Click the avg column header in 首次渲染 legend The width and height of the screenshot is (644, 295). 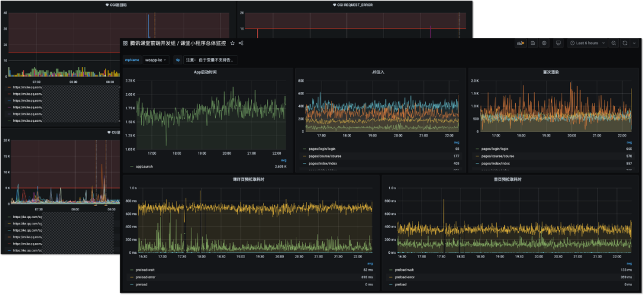pyautogui.click(x=628, y=142)
